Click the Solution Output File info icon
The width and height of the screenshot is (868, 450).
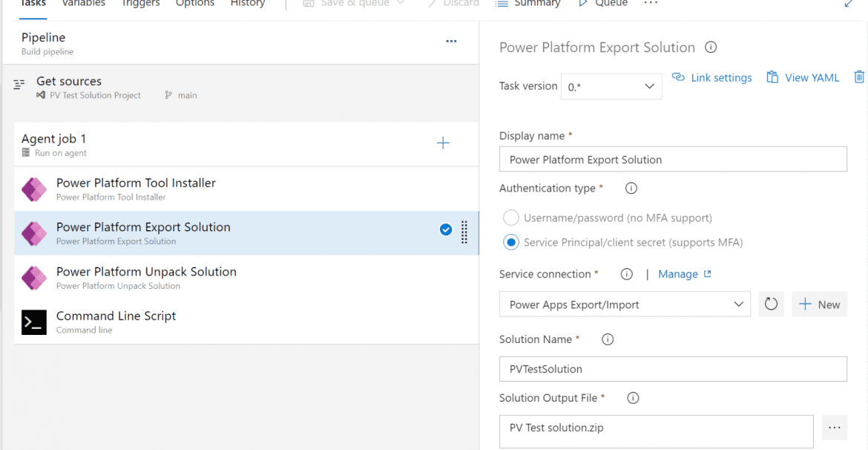pyautogui.click(x=634, y=398)
